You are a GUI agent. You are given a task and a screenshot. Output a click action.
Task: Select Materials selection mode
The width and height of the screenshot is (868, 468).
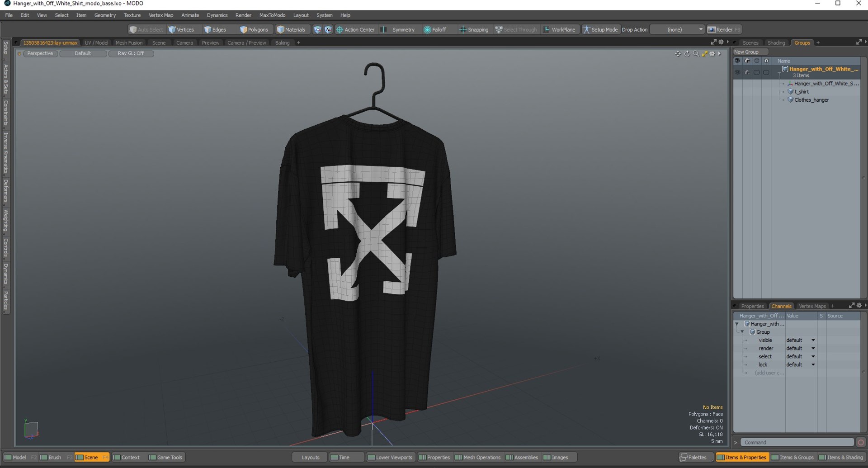pyautogui.click(x=291, y=30)
